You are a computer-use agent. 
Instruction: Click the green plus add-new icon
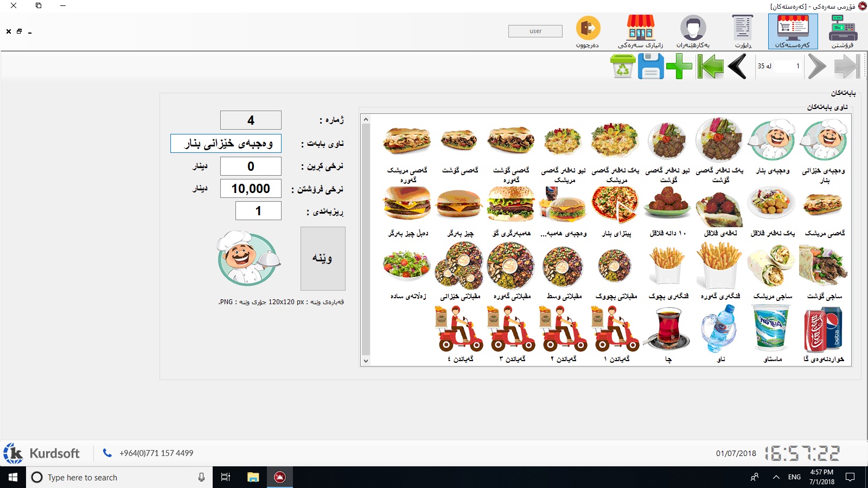pyautogui.click(x=679, y=67)
